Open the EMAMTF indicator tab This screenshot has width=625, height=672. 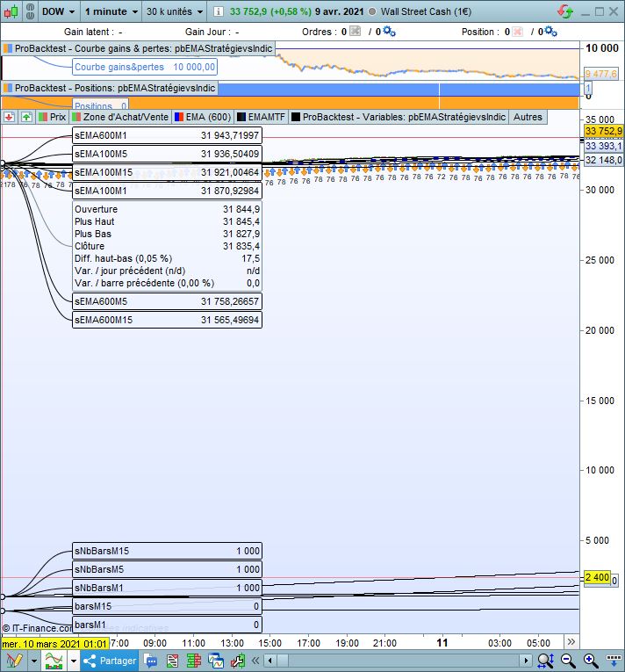pyautogui.click(x=261, y=117)
